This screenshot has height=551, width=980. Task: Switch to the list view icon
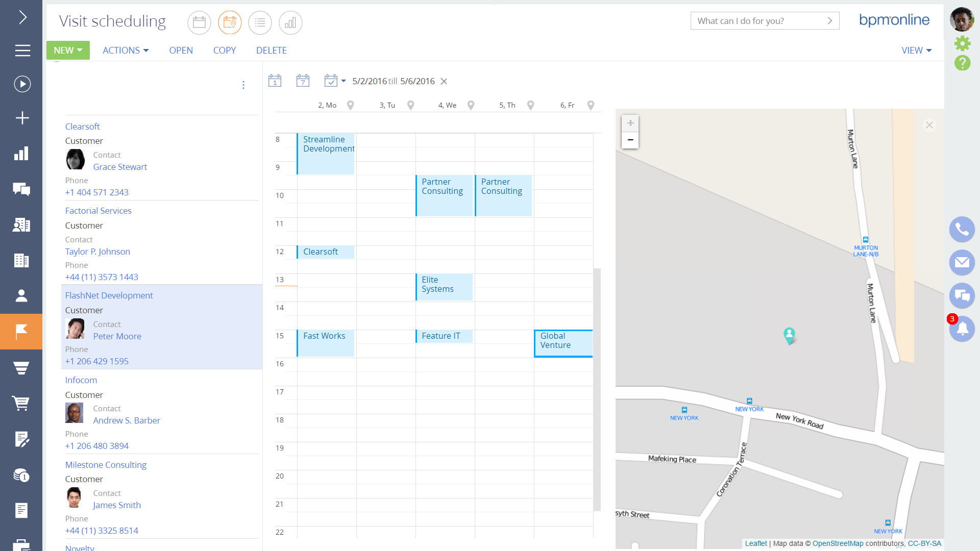[260, 22]
